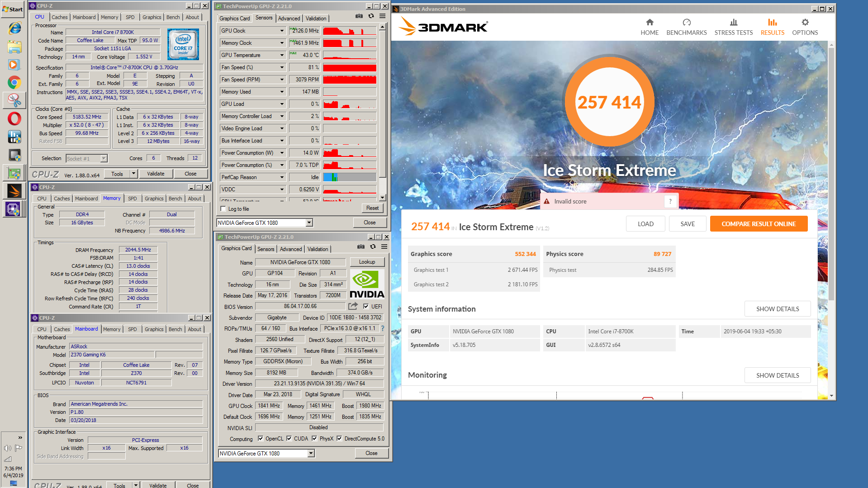Open 3DMark BENCHMARKS section

pyautogui.click(x=687, y=27)
